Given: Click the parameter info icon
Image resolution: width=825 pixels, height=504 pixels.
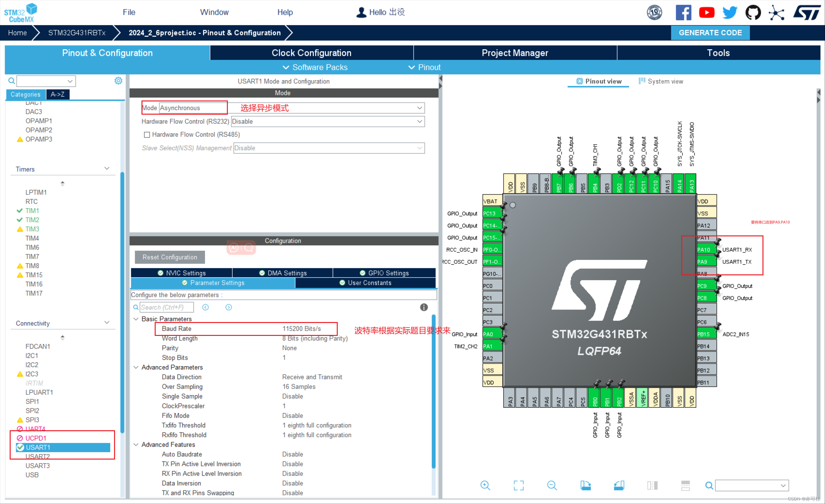Looking at the screenshot, I should click(x=424, y=307).
